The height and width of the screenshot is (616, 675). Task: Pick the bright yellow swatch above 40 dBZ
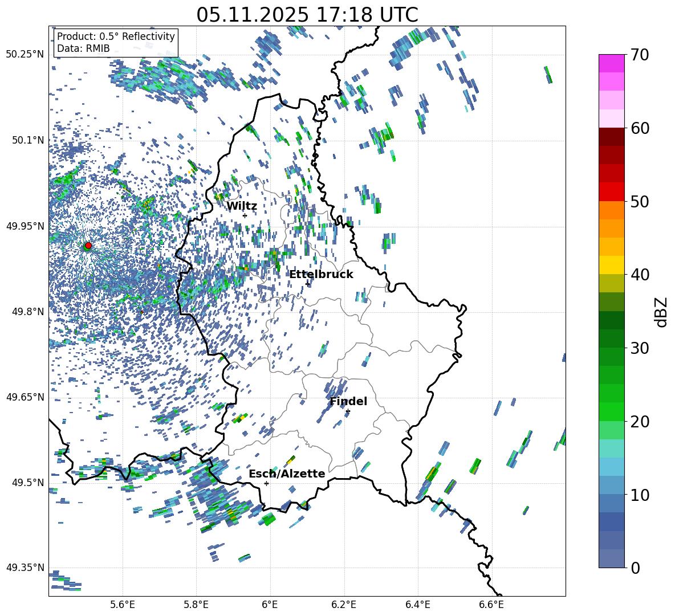612,265
